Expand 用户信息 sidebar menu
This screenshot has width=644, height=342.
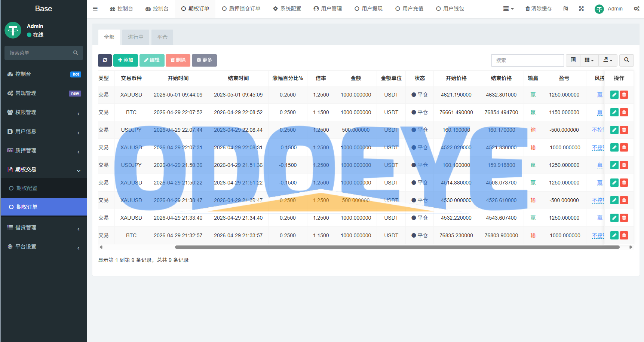point(44,131)
